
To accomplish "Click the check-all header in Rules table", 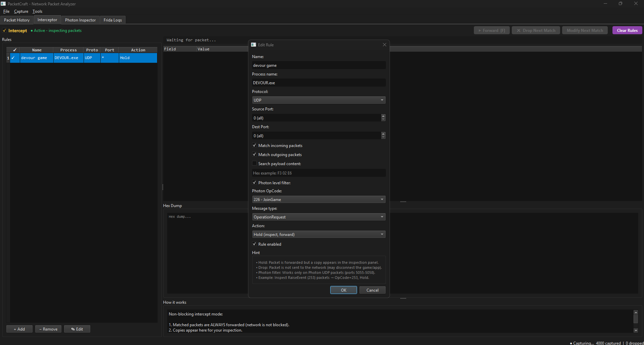I will [x=15, y=50].
